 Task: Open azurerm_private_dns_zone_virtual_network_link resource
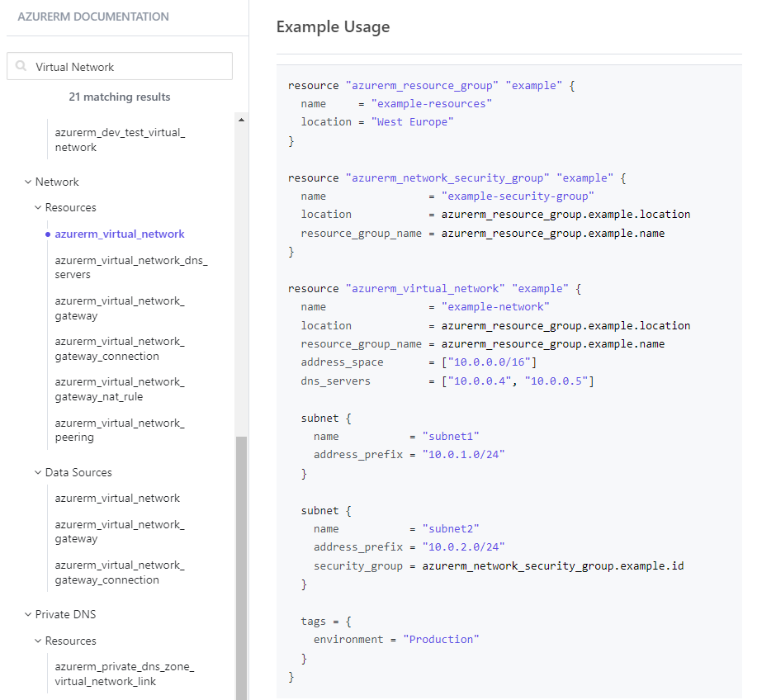point(125,674)
